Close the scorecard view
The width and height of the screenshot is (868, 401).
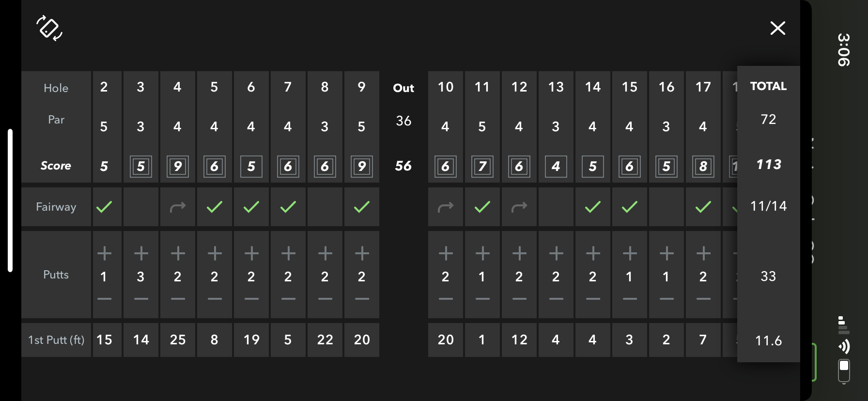tap(777, 28)
